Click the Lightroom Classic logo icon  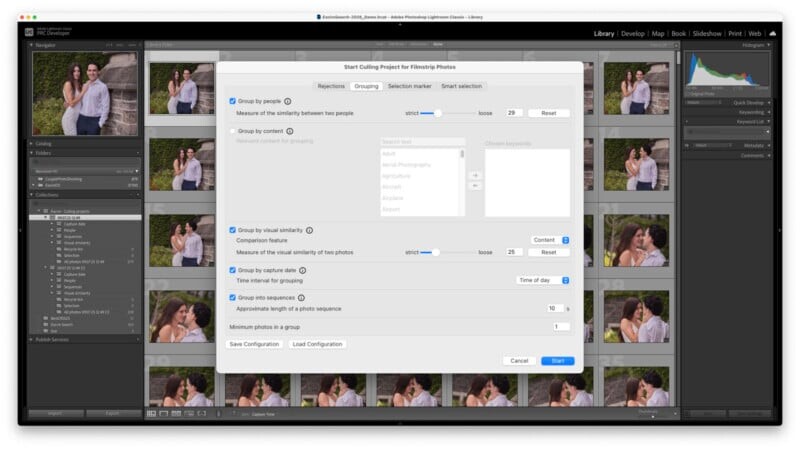click(x=30, y=33)
